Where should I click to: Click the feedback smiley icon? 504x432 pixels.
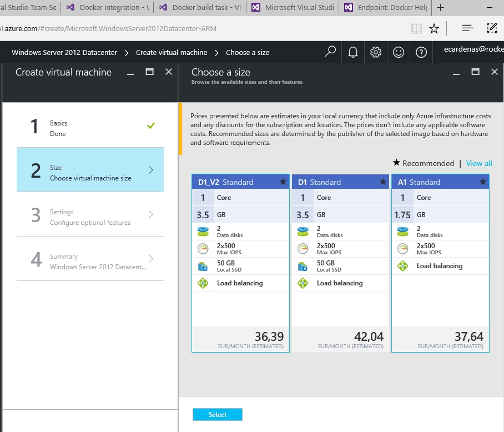point(398,52)
